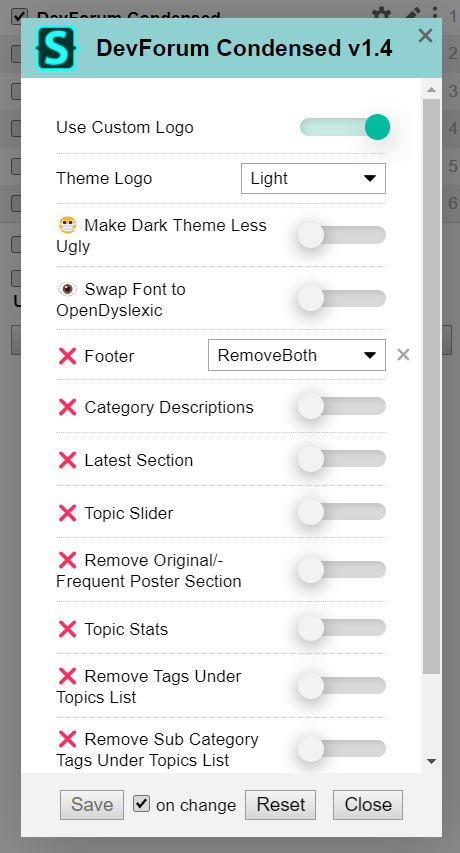Click the eye icon next to Swap Font
The image size is (460, 853).
click(67, 289)
